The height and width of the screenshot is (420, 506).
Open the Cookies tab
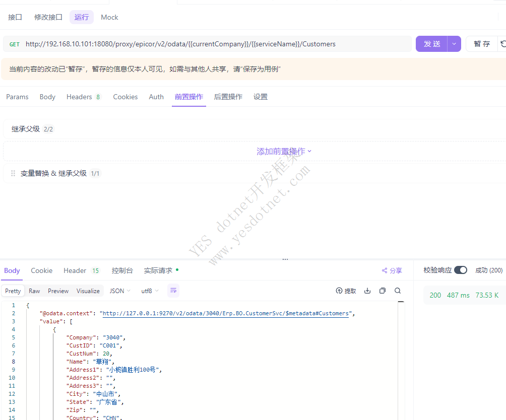tap(125, 97)
